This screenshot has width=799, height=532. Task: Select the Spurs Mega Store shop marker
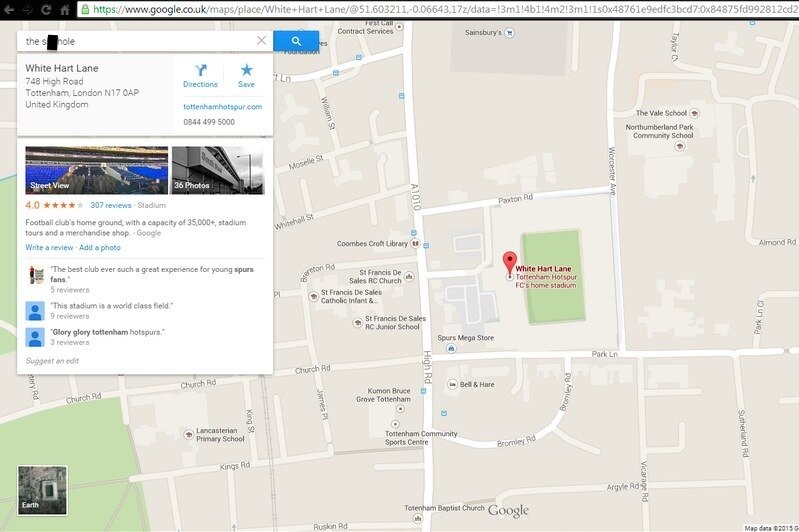[451, 349]
